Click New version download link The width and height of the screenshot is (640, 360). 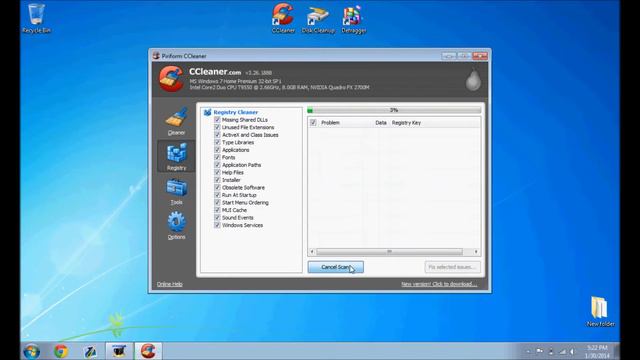pos(439,284)
